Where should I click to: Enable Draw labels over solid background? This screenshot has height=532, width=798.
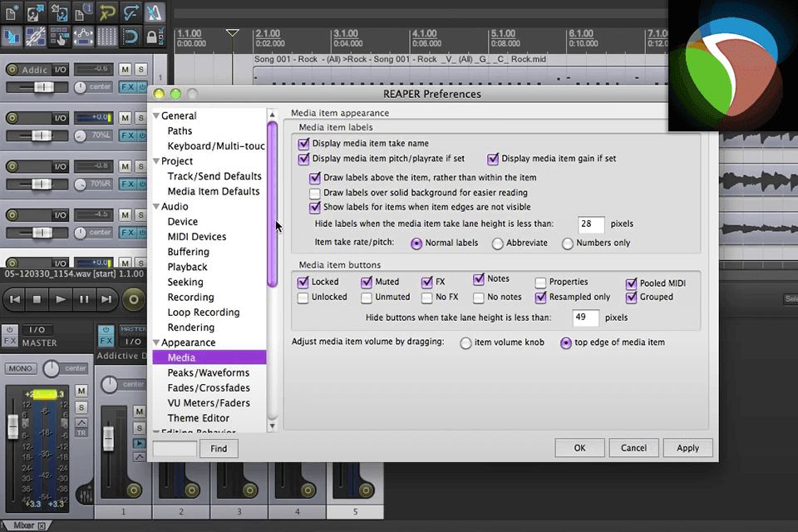[x=315, y=193]
